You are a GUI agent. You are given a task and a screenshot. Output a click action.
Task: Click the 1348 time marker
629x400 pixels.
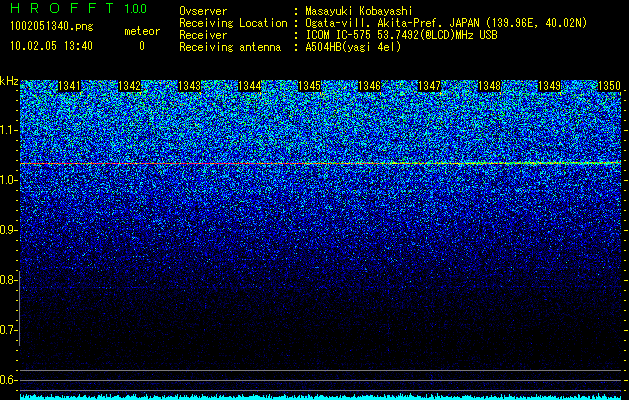(490, 86)
